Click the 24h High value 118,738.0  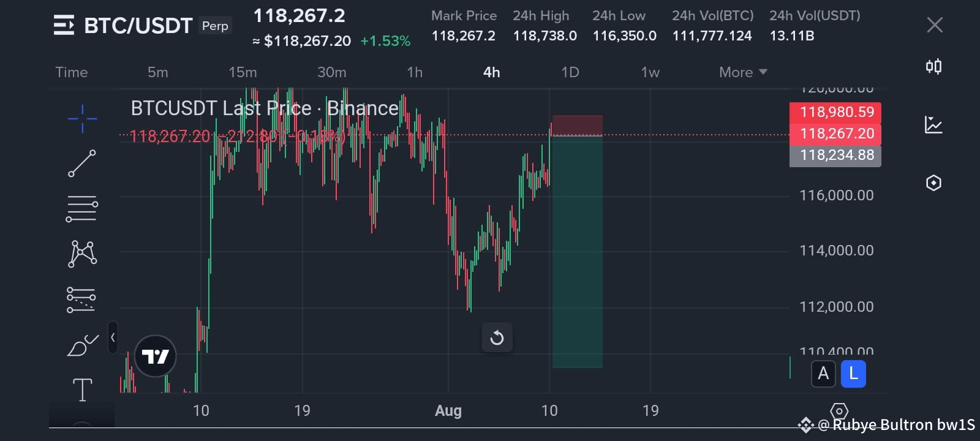545,36
